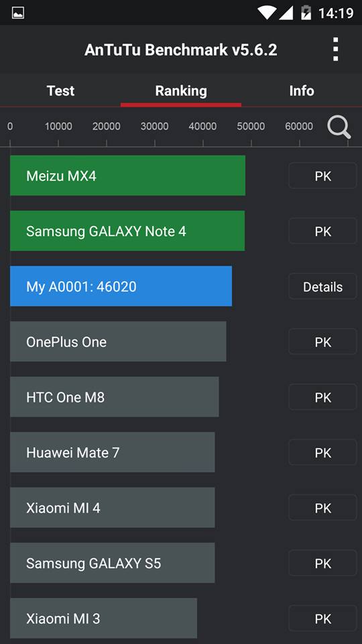Tap the Xiaomi MI 3 ranking bar
Screen dimensions: 362x644
pyautogui.click(x=103, y=618)
